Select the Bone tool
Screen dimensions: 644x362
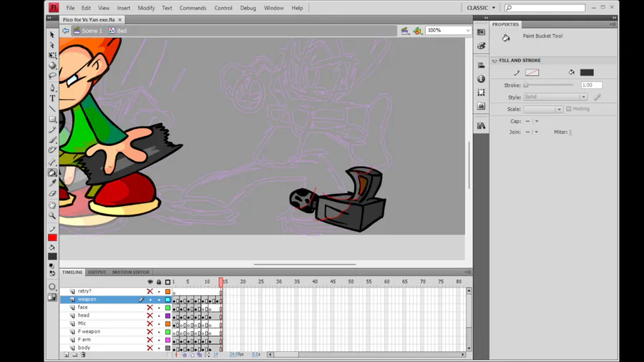pos(52,162)
